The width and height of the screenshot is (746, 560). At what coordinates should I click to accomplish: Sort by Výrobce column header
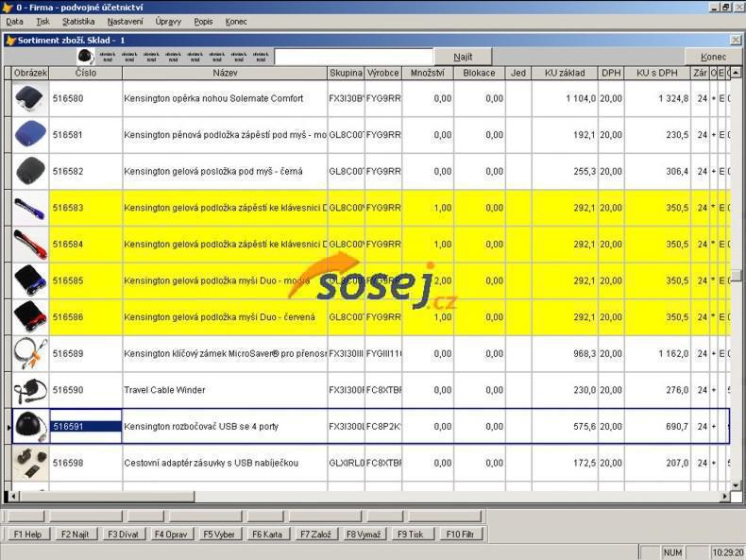383,73
